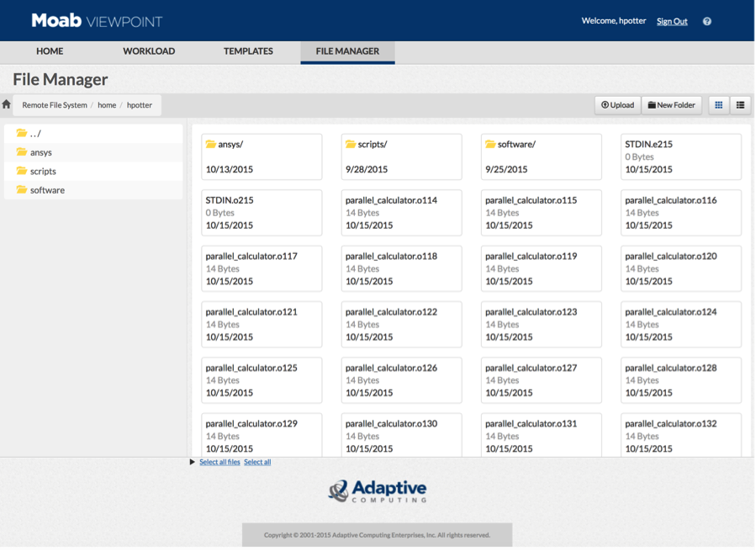Switch to list view icon
The image size is (756, 551).
click(x=740, y=104)
